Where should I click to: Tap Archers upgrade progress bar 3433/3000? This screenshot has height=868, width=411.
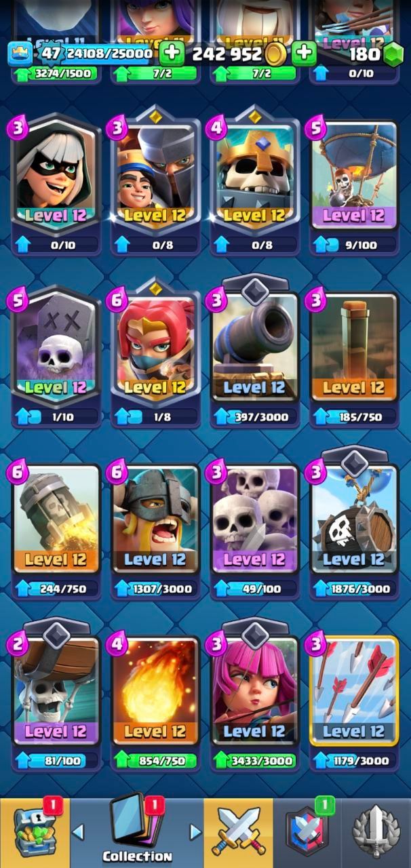click(x=254, y=760)
